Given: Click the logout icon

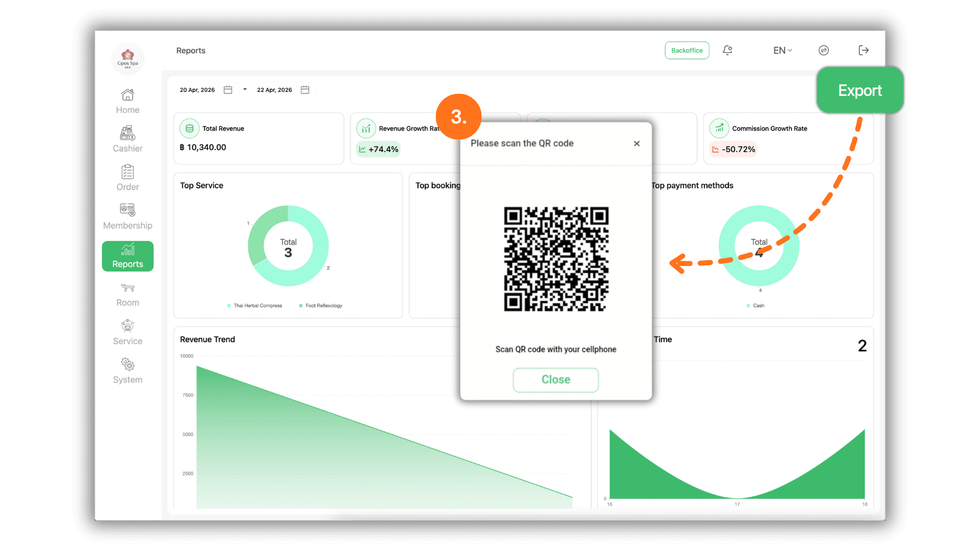Looking at the screenshot, I should pyautogui.click(x=864, y=50).
